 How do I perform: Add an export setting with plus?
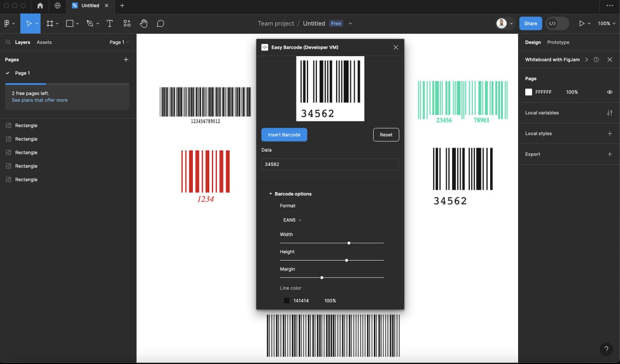pyautogui.click(x=609, y=154)
